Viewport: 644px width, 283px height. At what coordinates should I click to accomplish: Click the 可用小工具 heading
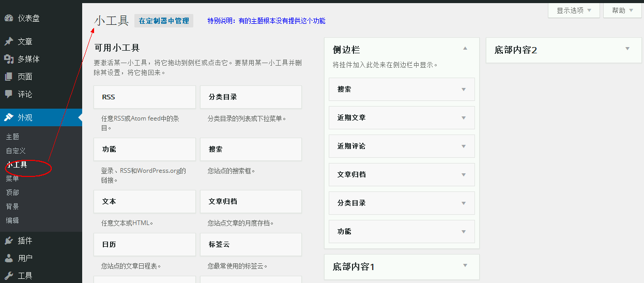coord(117,48)
